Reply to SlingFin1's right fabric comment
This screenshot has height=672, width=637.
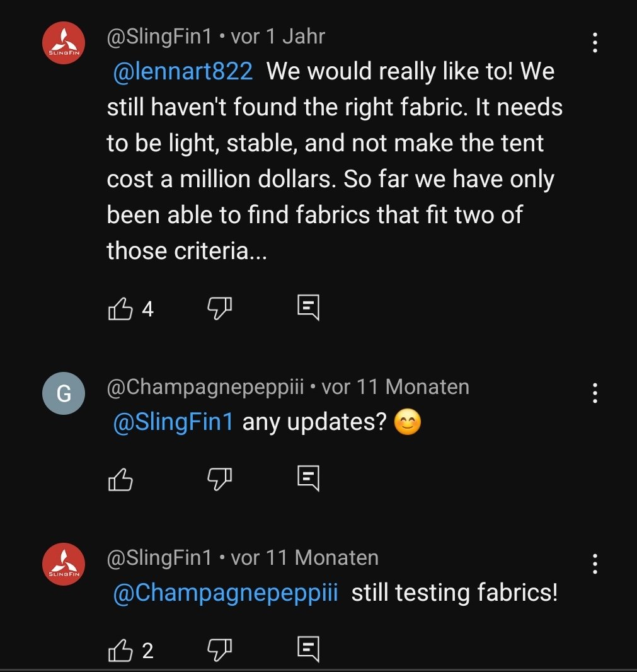308,308
